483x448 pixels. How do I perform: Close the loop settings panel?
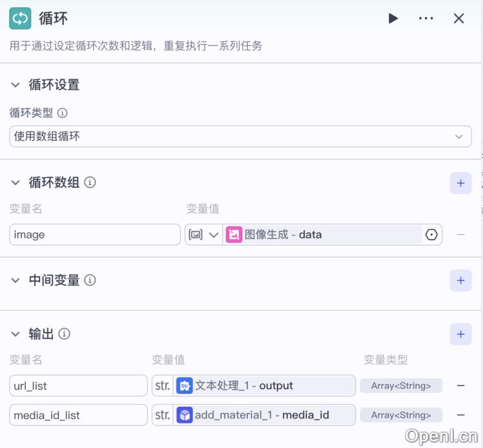click(x=459, y=19)
